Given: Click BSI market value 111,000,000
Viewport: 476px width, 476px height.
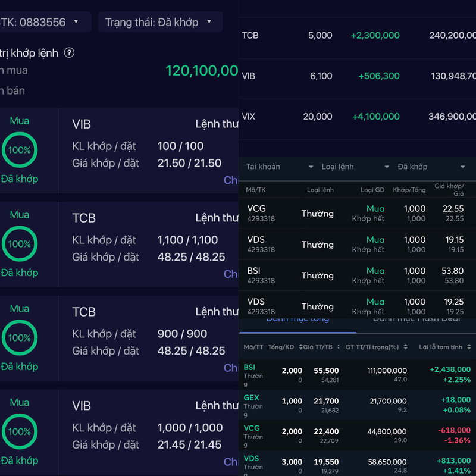Looking at the screenshot, I should (387, 371).
